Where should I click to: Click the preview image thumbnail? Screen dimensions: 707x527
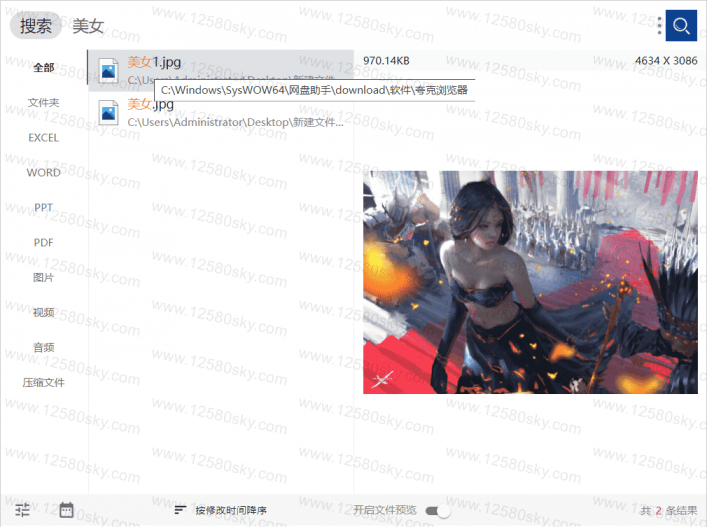[x=530, y=282]
